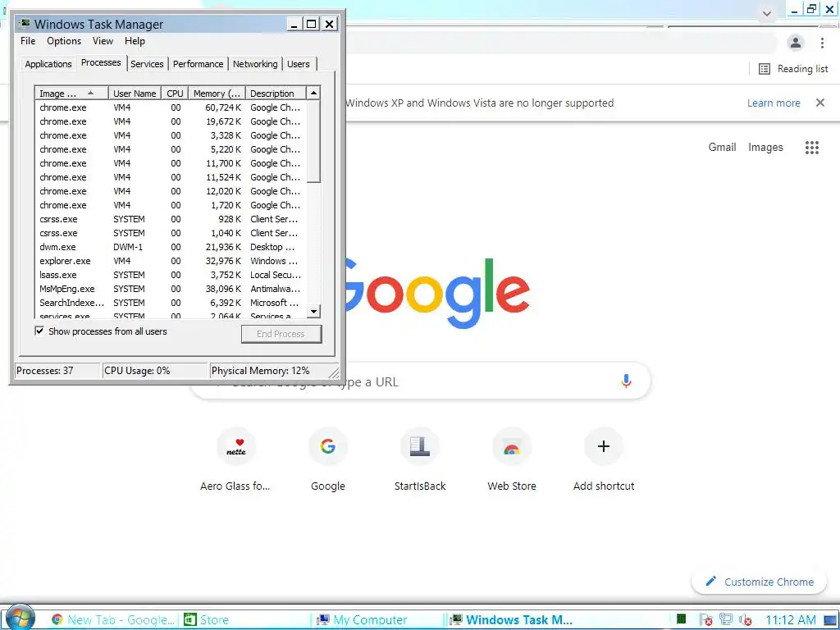Open the Gmail link

click(722, 147)
